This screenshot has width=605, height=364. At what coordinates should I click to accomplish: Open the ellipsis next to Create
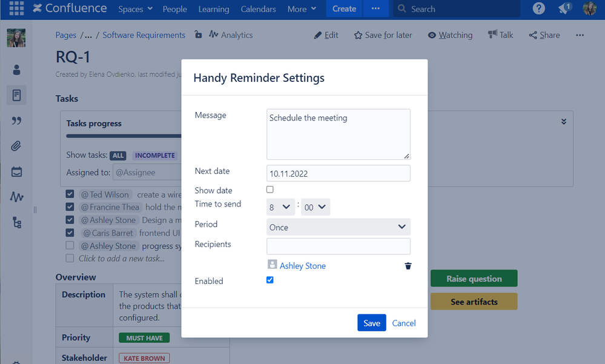point(375,8)
